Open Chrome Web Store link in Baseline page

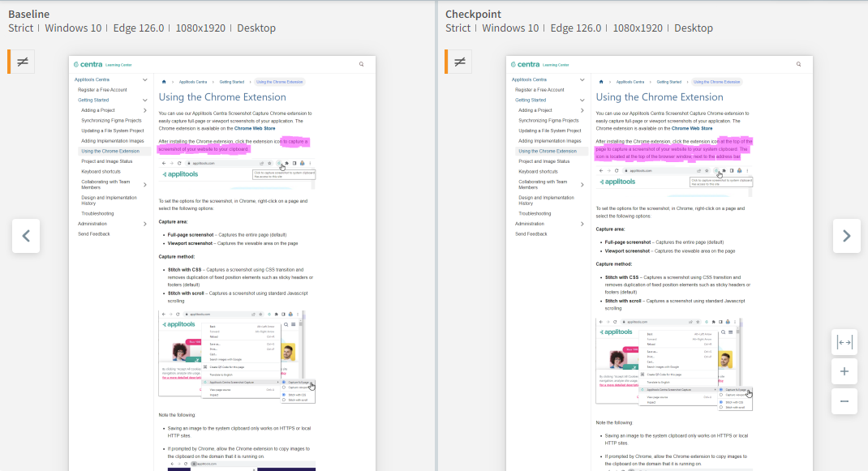255,128
